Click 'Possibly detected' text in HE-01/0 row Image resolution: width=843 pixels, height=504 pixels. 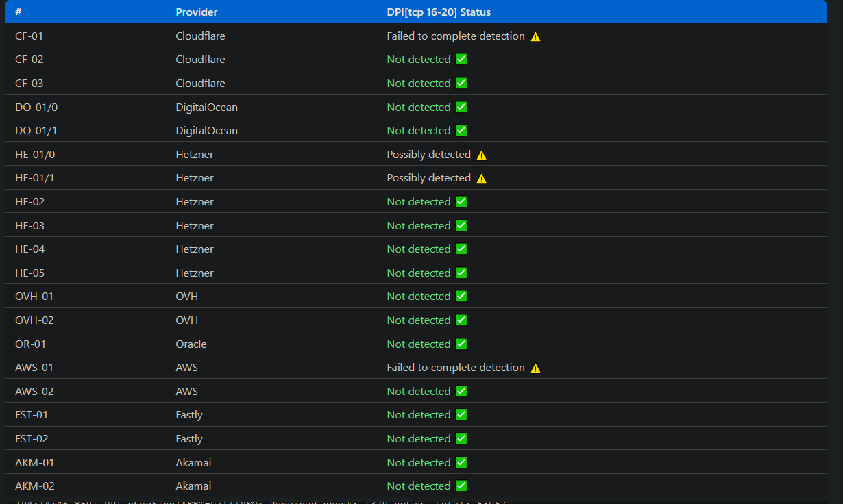click(429, 155)
